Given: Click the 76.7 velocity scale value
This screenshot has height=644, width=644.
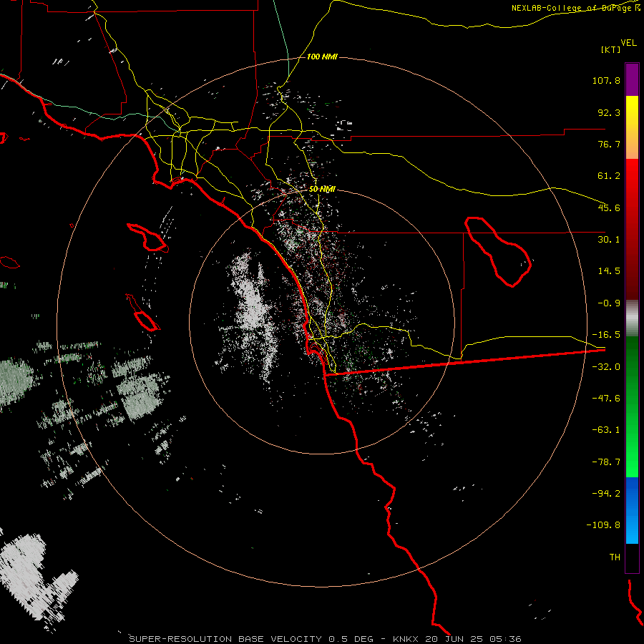Looking at the screenshot, I should pos(609,144).
